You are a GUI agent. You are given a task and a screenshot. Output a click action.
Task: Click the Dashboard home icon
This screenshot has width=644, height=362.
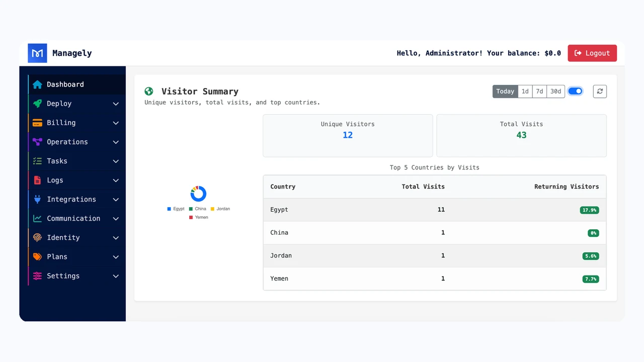[x=37, y=84]
